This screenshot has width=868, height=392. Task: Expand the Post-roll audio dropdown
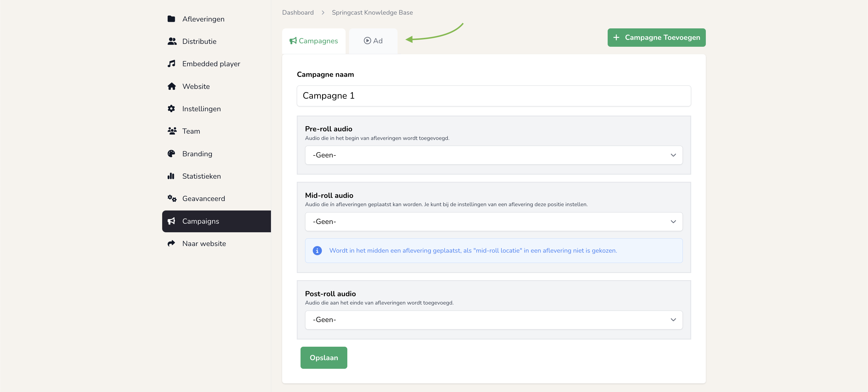(x=494, y=320)
